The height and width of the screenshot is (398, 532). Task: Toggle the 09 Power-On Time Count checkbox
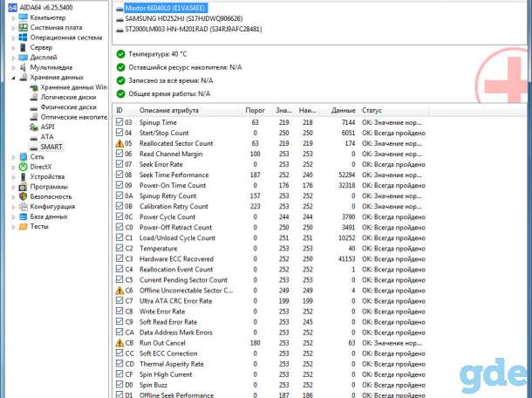tap(119, 185)
